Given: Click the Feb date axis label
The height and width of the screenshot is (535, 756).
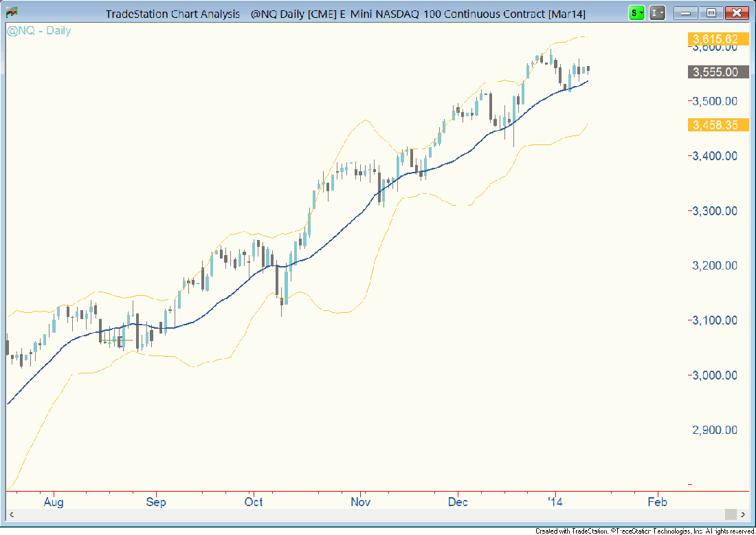Looking at the screenshot, I should click(657, 502).
